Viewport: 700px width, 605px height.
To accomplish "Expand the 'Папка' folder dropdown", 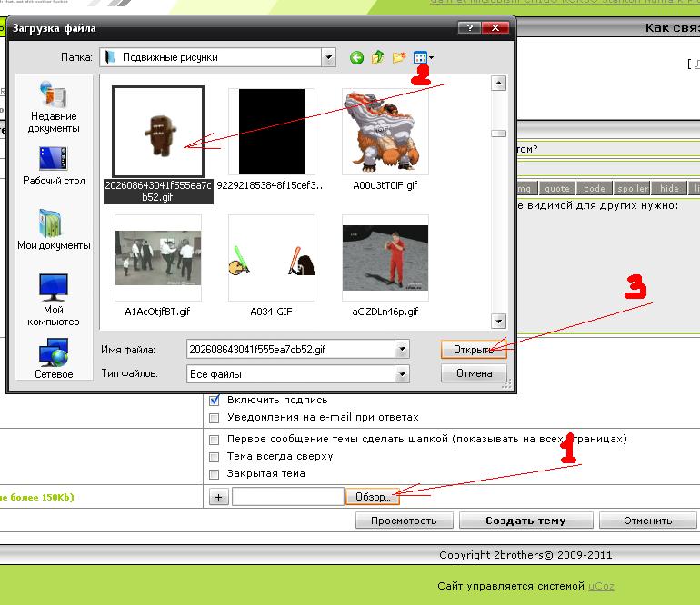I will (x=328, y=58).
